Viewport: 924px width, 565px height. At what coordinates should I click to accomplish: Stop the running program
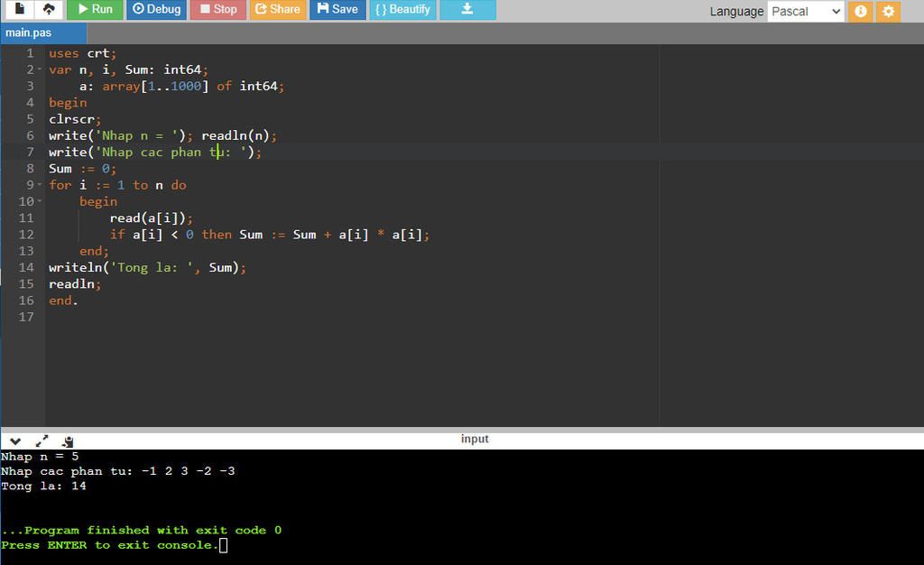[x=218, y=9]
